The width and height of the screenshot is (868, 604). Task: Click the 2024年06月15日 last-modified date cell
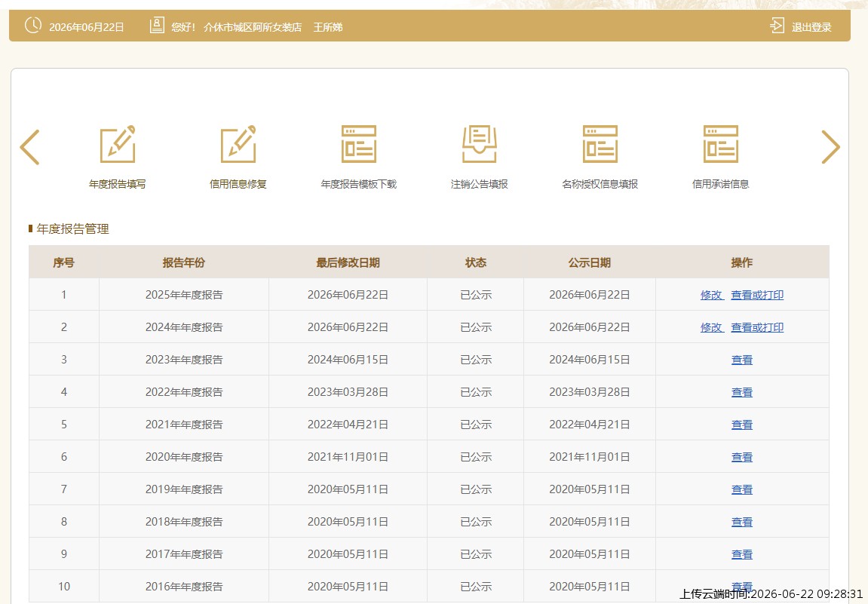pyautogui.click(x=348, y=360)
